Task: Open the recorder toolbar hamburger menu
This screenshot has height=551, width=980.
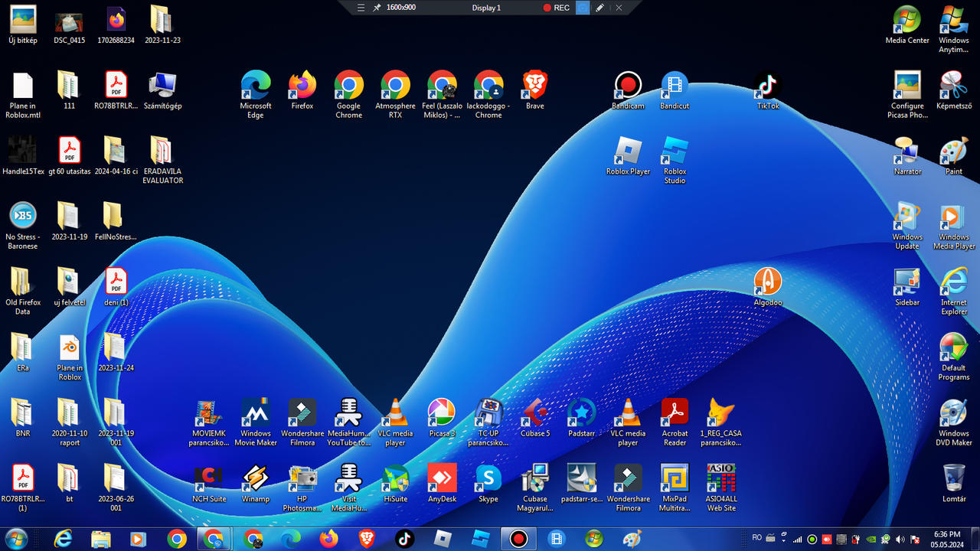Action: (x=360, y=8)
